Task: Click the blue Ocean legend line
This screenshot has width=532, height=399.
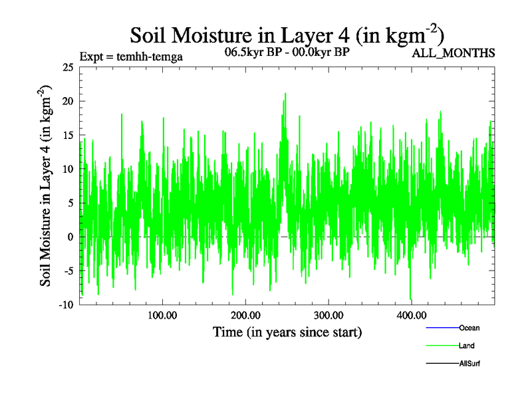Action: coord(442,328)
